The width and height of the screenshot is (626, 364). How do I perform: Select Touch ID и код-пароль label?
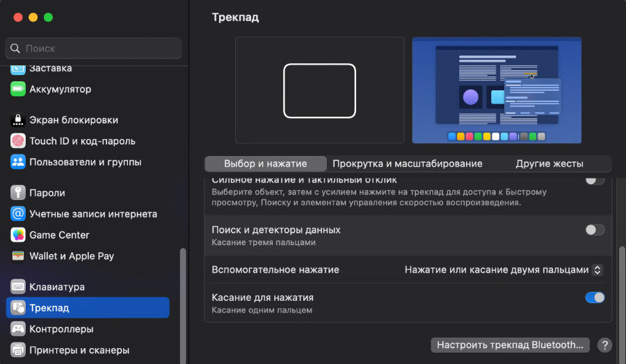pos(82,141)
